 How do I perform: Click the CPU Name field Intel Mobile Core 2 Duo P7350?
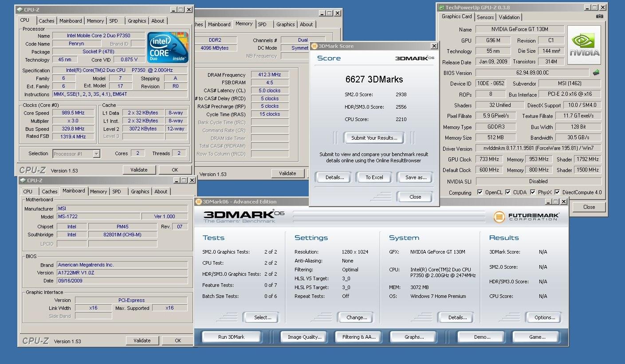[98, 35]
